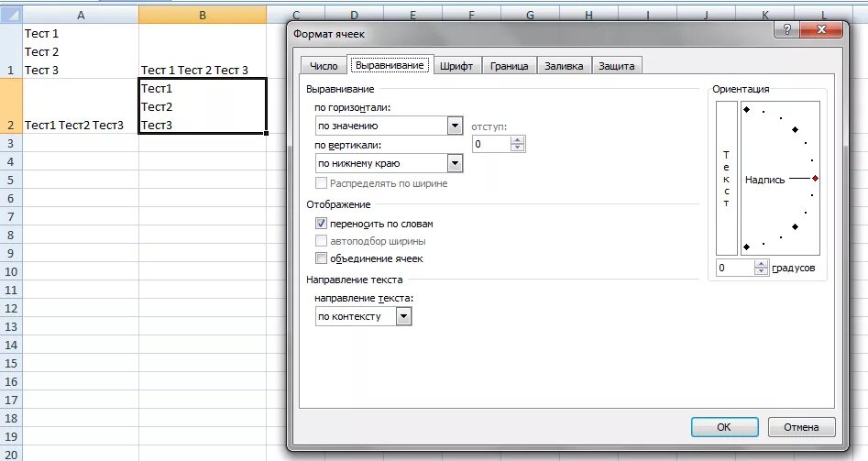Open the Число tab

coord(324,66)
